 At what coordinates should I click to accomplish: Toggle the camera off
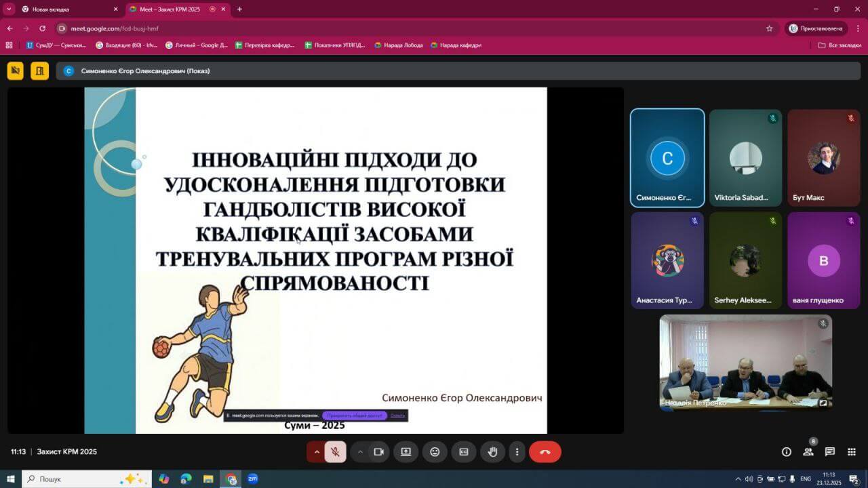[x=379, y=452]
